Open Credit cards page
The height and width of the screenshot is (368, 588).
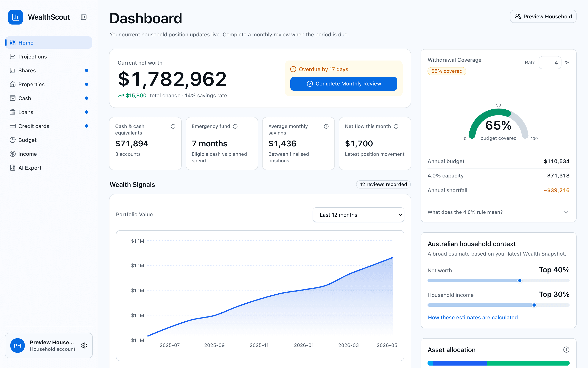coord(49,126)
